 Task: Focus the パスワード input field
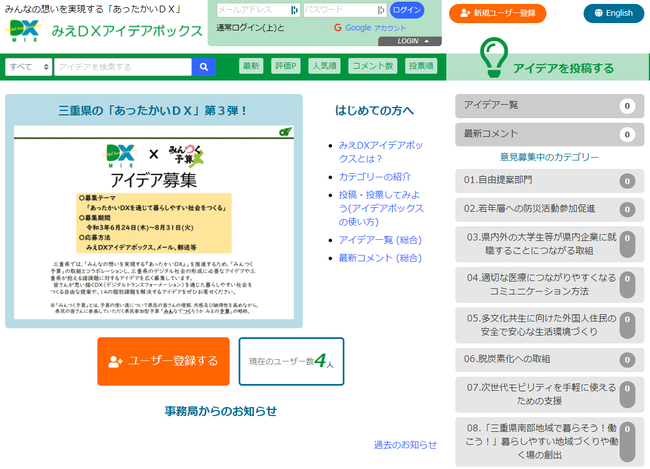point(344,10)
